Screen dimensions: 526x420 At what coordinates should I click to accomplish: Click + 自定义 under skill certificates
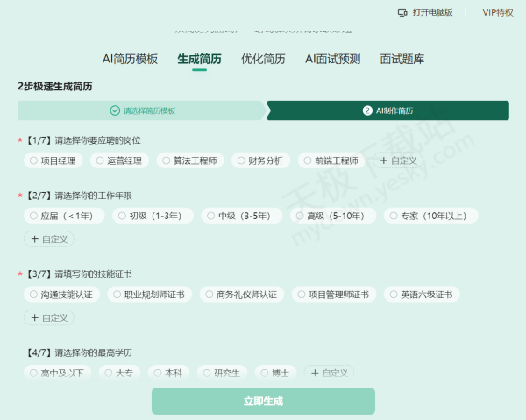click(49, 317)
